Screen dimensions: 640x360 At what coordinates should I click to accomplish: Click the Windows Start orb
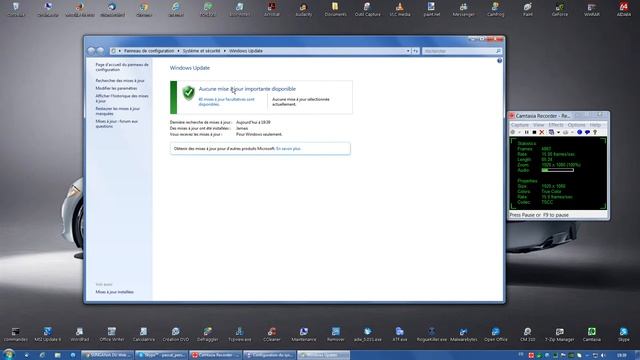click(x=8, y=354)
